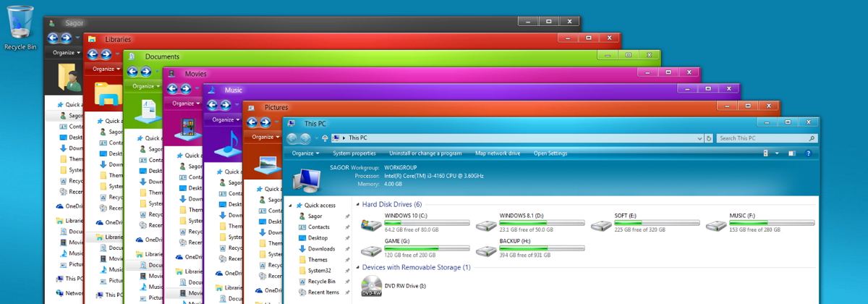Click Back arrow in This PC window
868x304 pixels.
pos(292,138)
